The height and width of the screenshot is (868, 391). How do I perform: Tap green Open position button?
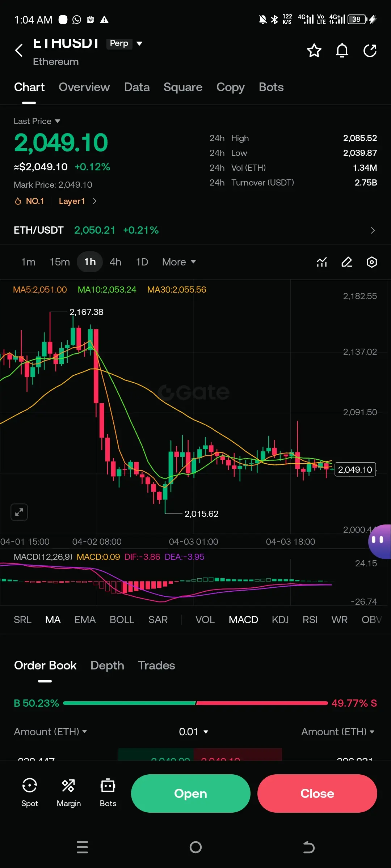click(190, 793)
